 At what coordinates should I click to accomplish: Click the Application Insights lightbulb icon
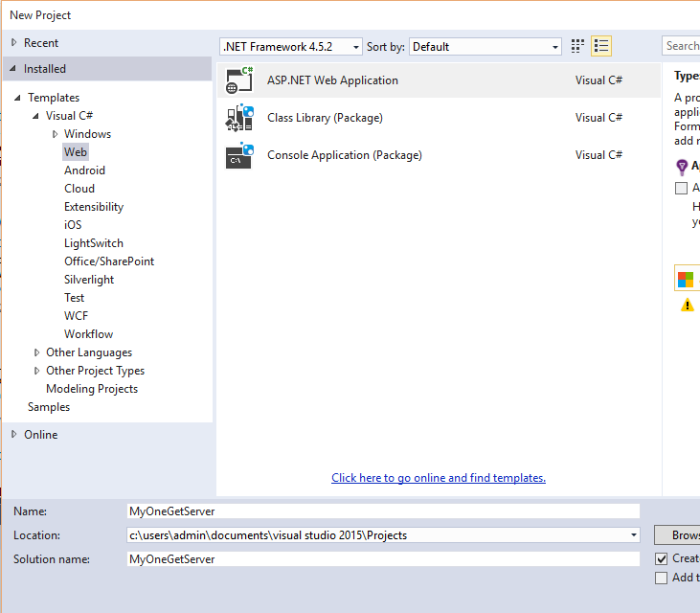point(682,168)
